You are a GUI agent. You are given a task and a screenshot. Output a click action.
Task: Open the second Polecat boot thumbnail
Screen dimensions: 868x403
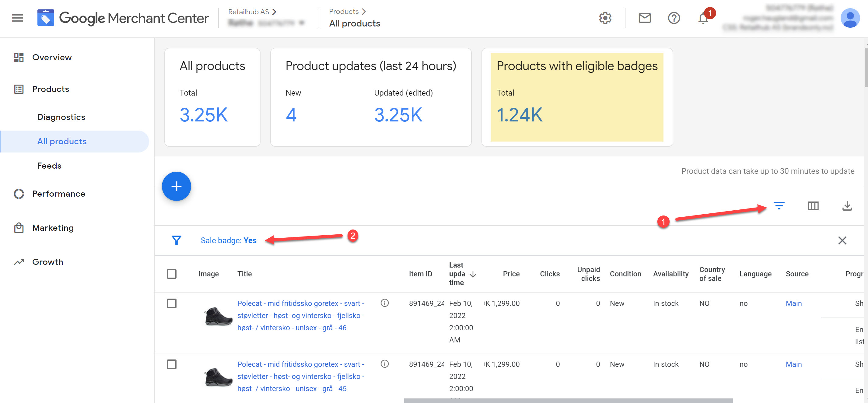point(218,377)
